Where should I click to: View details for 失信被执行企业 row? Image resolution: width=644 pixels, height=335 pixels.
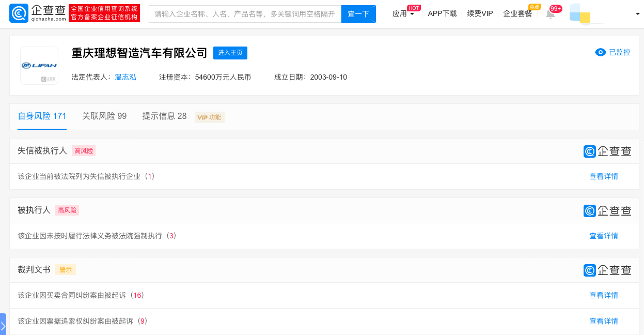point(603,176)
